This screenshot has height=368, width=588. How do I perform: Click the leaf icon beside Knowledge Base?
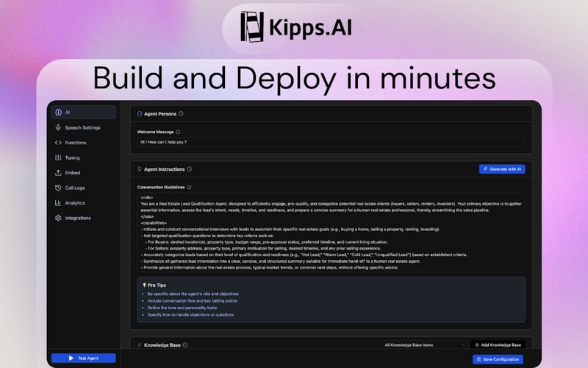(140, 345)
